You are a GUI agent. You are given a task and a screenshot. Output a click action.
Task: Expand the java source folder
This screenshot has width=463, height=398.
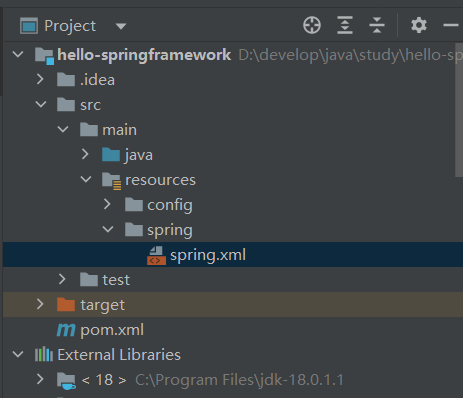[85, 154]
